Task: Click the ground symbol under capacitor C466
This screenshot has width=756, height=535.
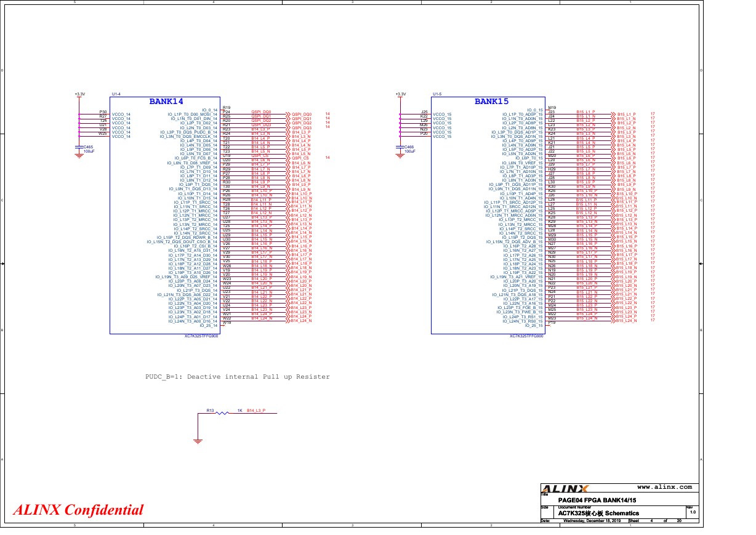Action: [x=400, y=156]
